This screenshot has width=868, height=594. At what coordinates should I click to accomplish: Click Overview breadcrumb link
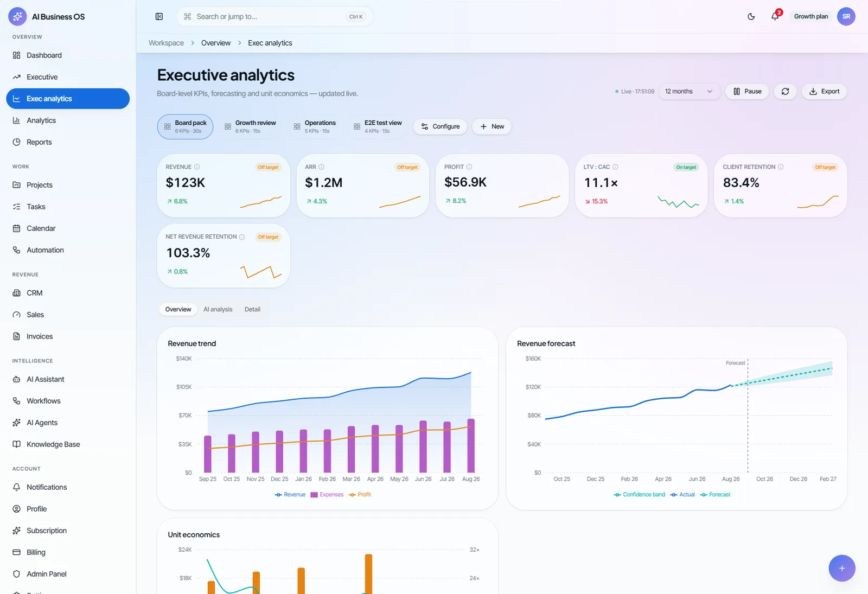click(216, 43)
